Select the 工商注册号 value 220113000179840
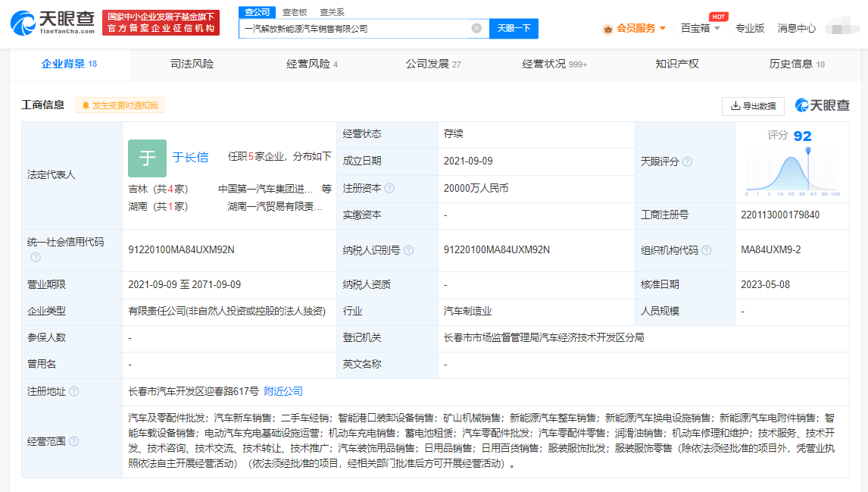The height and width of the screenshot is (492, 868). coord(780,215)
